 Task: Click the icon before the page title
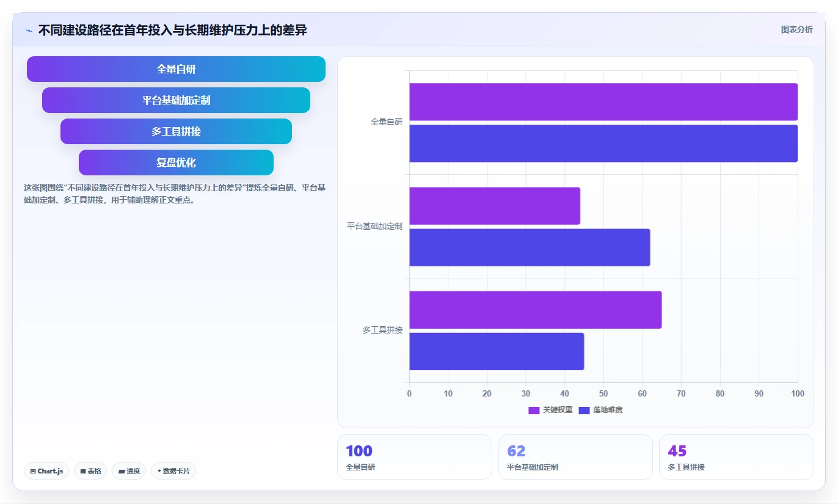click(29, 31)
